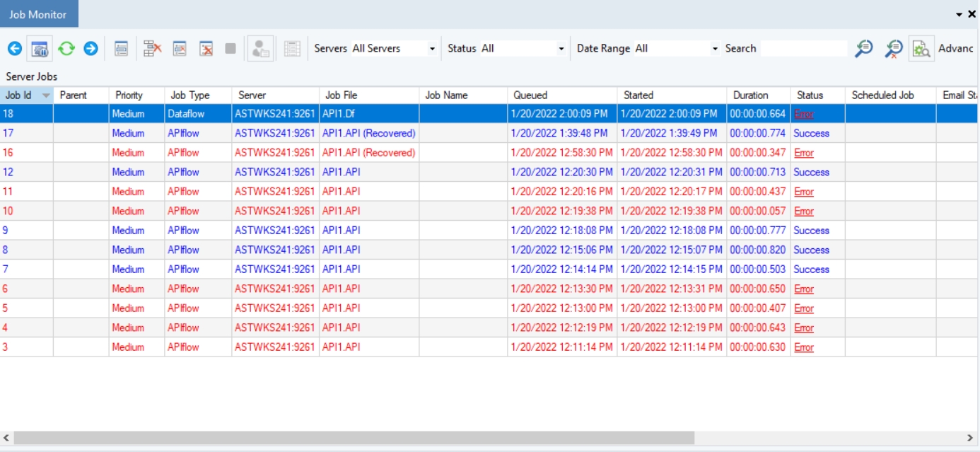Screen dimensions: 980x452
Task: Click in the Search text field
Action: (x=803, y=49)
